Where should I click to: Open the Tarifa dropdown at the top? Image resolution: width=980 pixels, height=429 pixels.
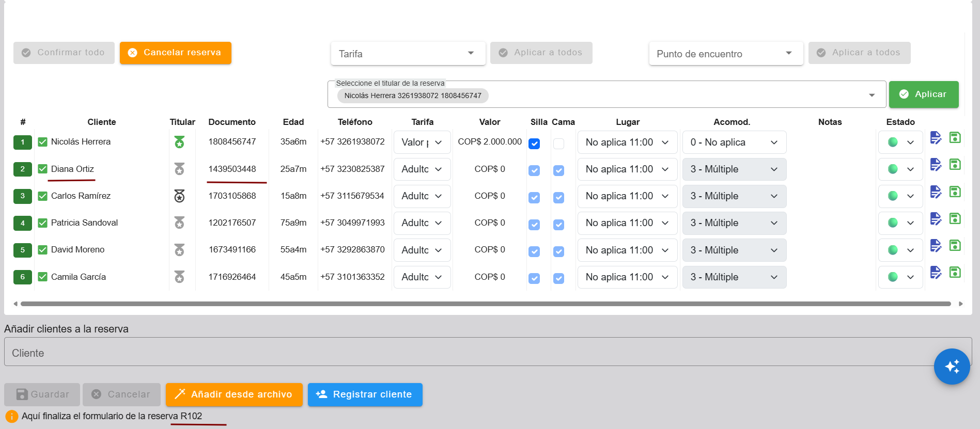click(x=408, y=54)
